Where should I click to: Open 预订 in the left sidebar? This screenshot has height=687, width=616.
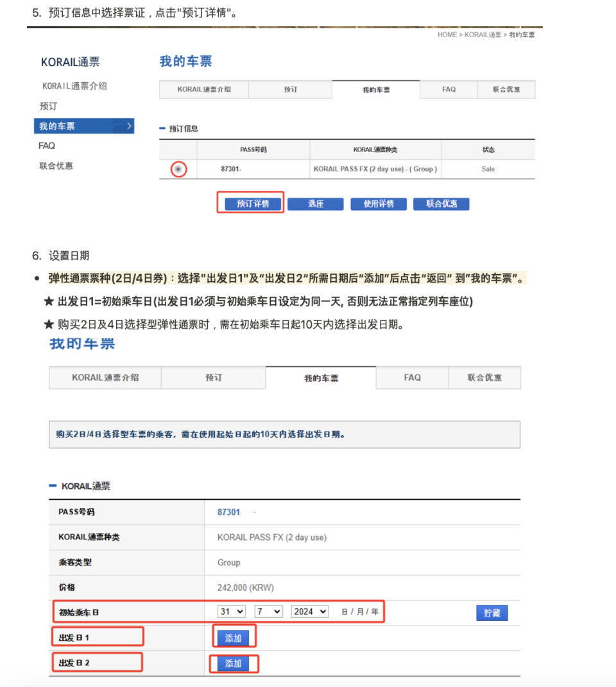[x=48, y=106]
